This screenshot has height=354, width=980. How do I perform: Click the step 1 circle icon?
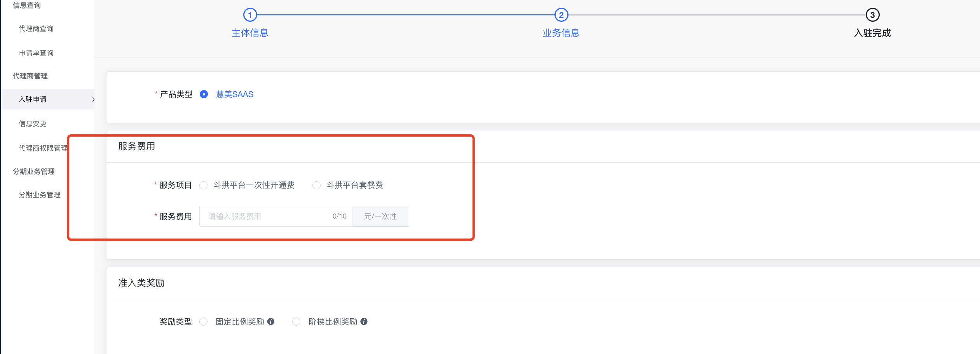click(250, 15)
